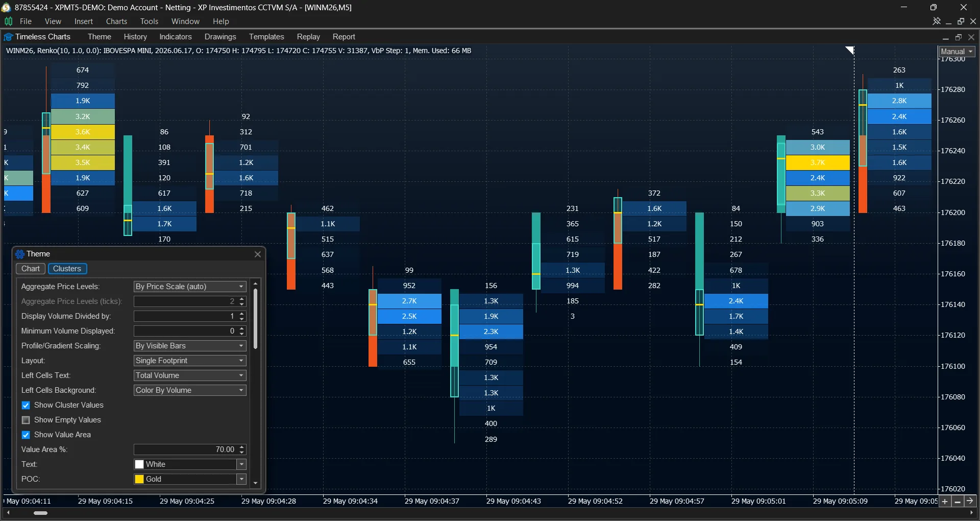The image size is (980, 521).
Task: Open Indicators in Timeless Charts toolbar
Action: click(176, 37)
